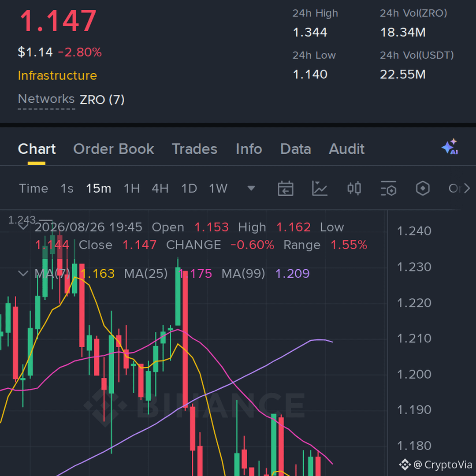Screen dimensions: 476x476
Task: Click the right arrow to show more tools
Action: [x=467, y=189]
